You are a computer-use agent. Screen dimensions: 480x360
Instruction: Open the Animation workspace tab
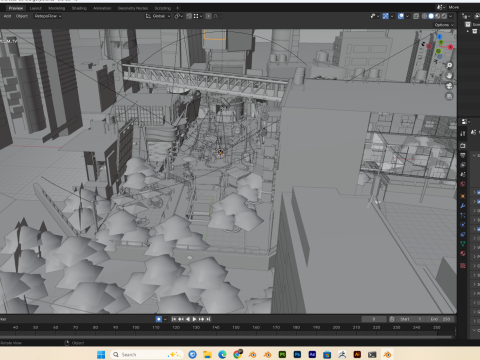[102, 8]
